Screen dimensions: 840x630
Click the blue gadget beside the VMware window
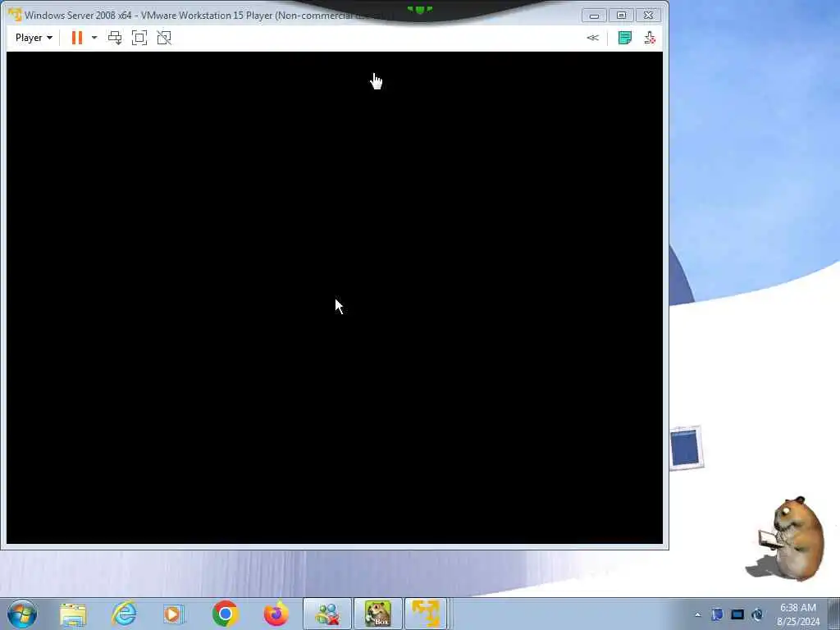click(x=686, y=448)
